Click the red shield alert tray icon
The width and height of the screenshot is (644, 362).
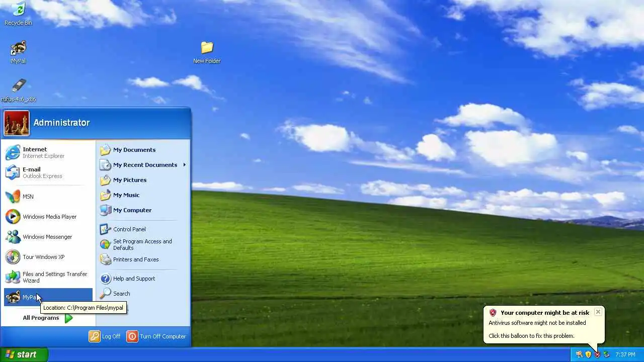click(597, 354)
